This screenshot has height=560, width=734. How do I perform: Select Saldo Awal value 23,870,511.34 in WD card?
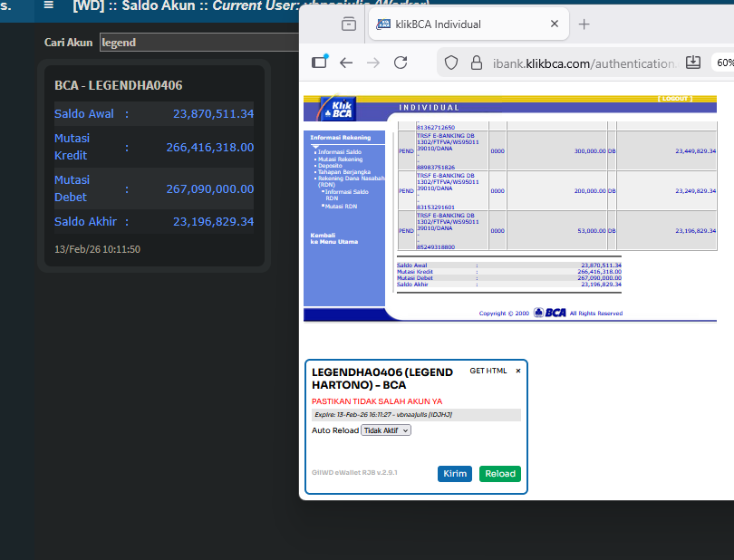(214, 114)
